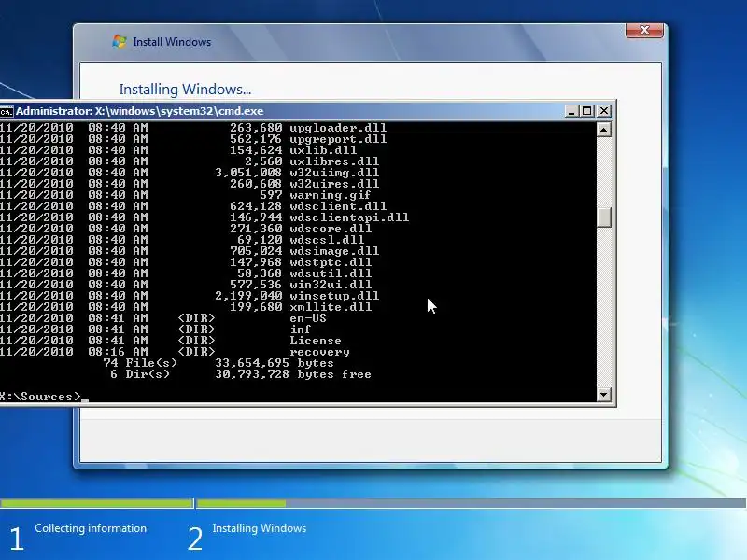This screenshot has width=747, height=560.
Task: Click the winsetup.dll file name
Action: click(334, 296)
